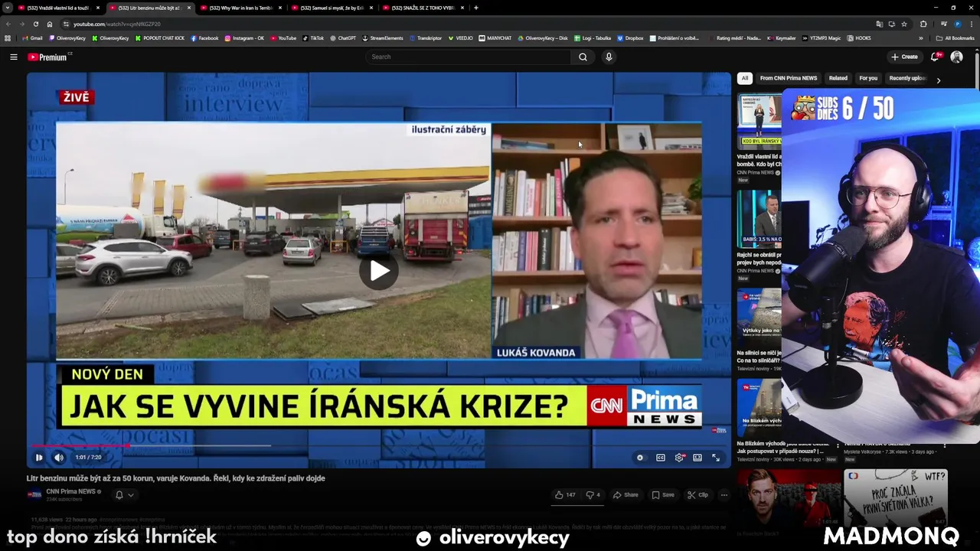
Task: Open more actions (three dots) under video
Action: pos(724,495)
